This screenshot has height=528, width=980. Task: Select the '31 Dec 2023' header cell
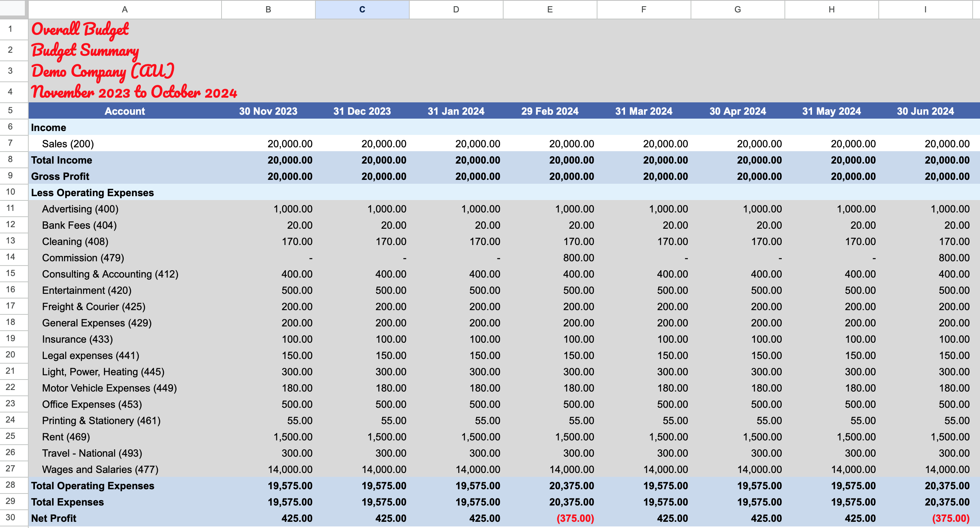[x=362, y=111]
